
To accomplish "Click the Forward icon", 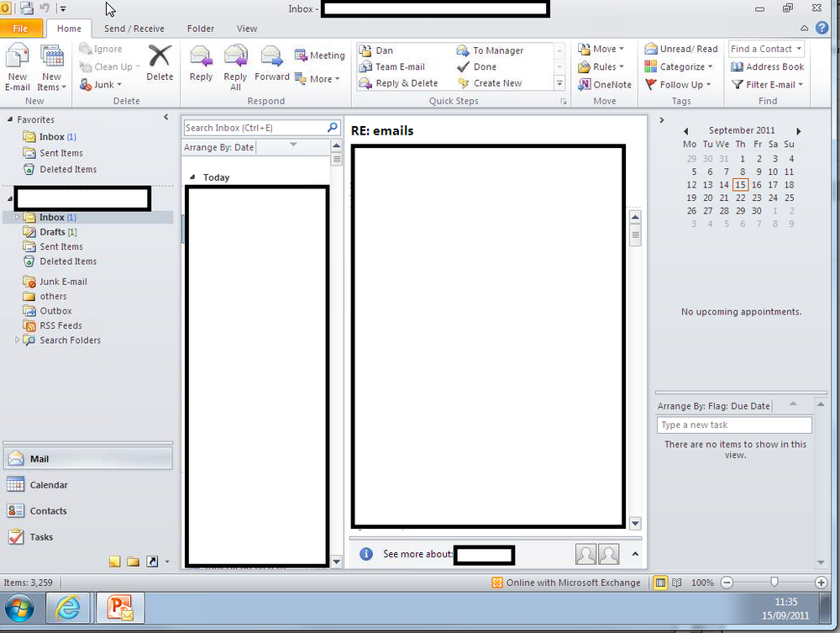I will pyautogui.click(x=271, y=57).
